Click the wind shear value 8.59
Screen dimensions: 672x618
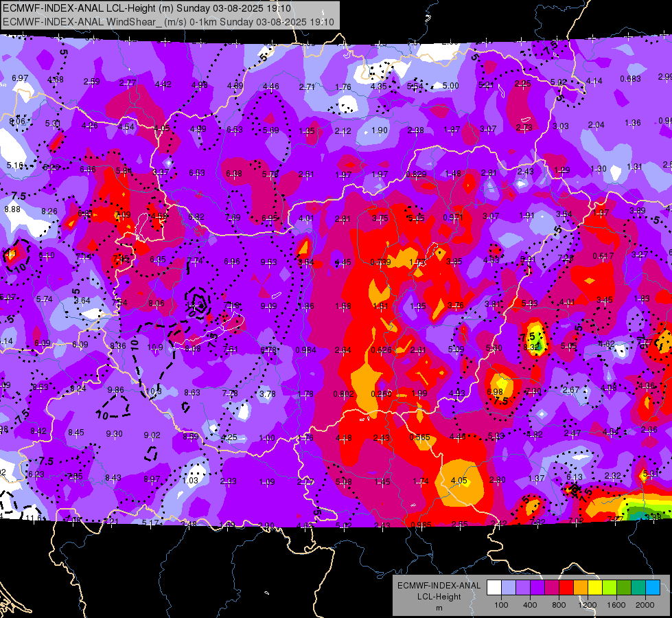(191, 437)
